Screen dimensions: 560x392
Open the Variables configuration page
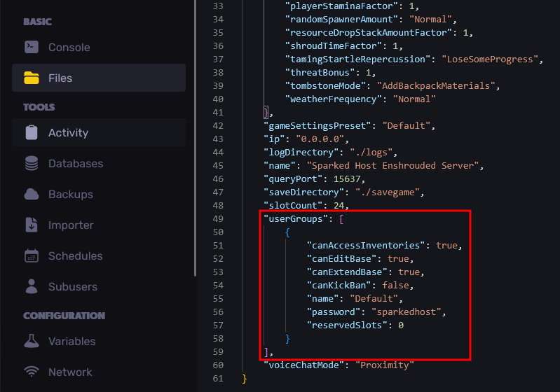point(99,341)
